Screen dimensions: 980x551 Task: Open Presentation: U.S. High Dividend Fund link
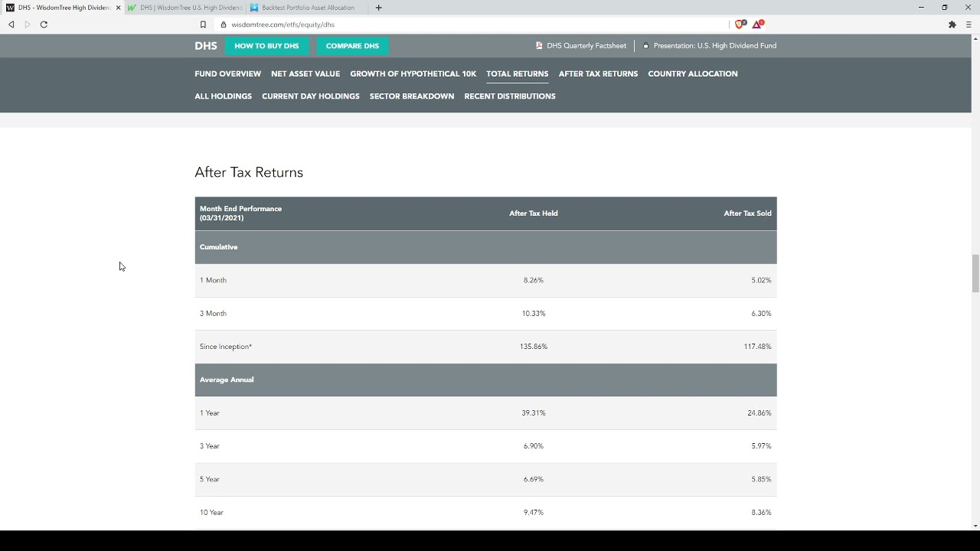(x=715, y=46)
